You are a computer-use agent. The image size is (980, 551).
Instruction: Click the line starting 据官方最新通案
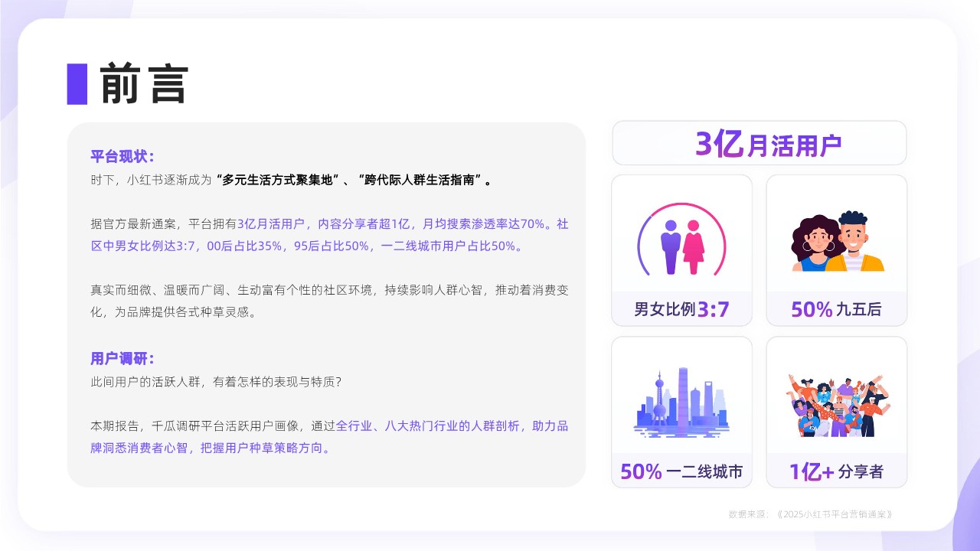329,224
